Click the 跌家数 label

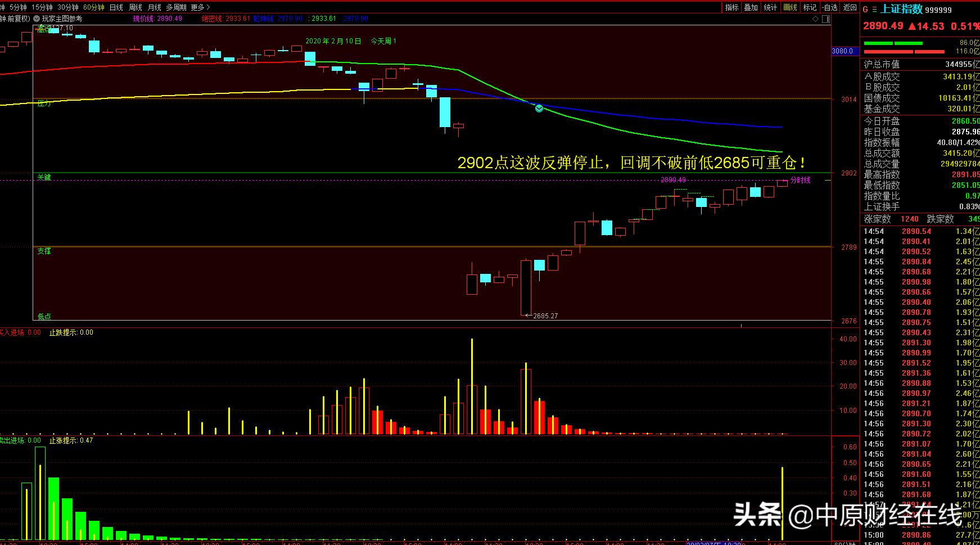coord(940,219)
